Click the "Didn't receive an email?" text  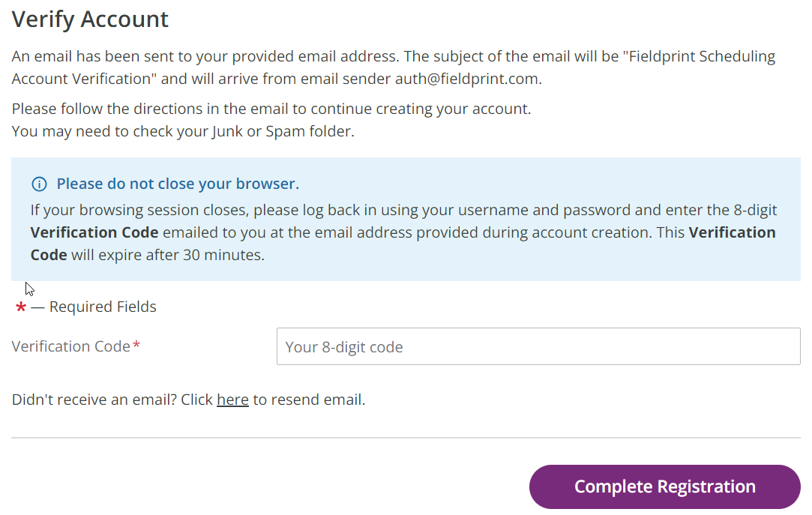[x=96, y=400]
